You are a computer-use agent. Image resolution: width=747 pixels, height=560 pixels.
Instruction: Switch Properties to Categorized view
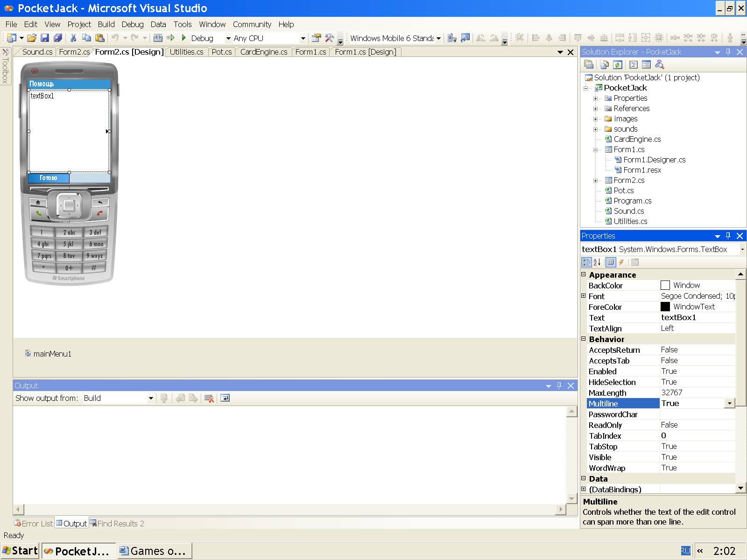coord(586,262)
